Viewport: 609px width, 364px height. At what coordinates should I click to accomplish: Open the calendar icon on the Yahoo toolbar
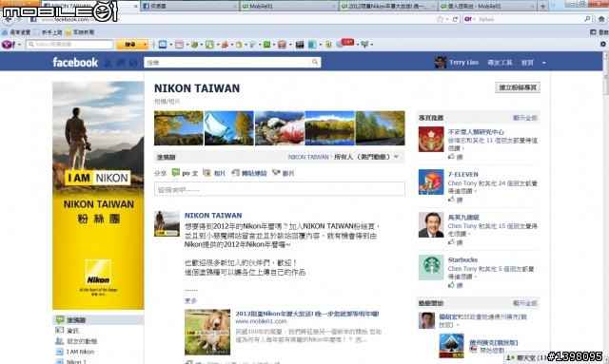click(179, 45)
